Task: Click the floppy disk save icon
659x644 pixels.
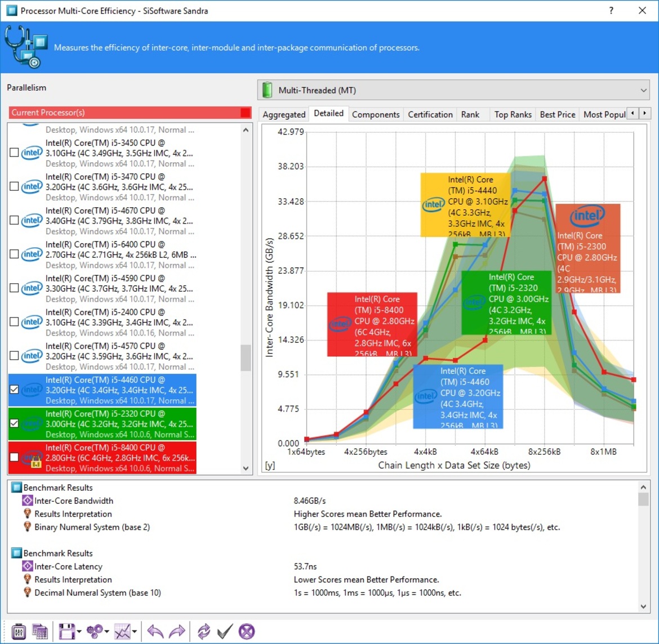Action: [67, 632]
